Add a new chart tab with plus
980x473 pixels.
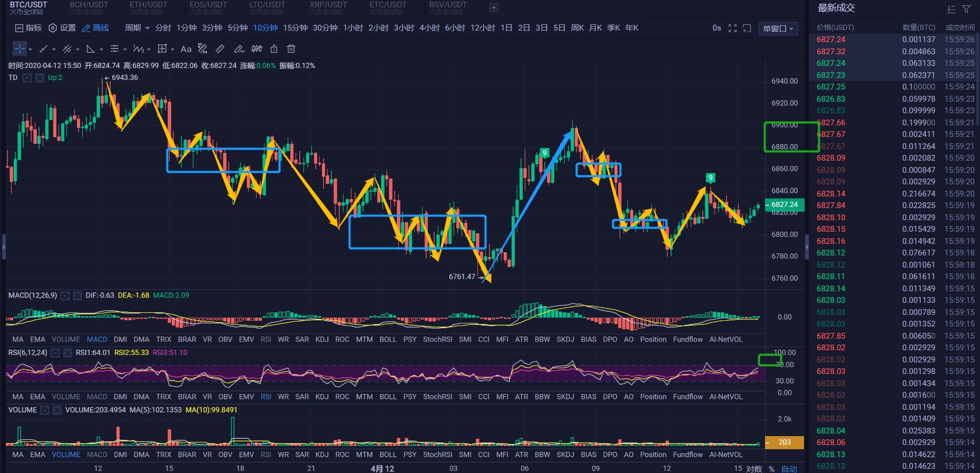(494, 7)
